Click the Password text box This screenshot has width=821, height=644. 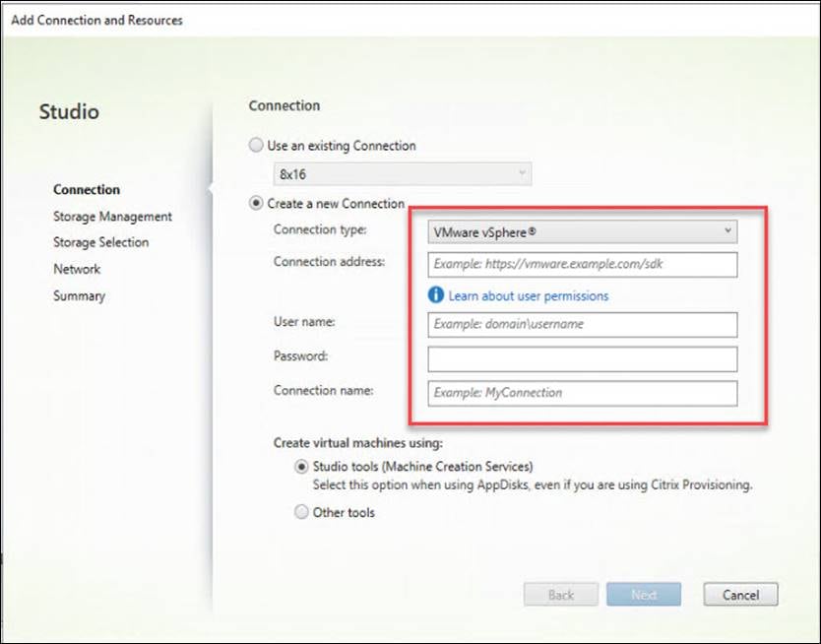[583, 358]
